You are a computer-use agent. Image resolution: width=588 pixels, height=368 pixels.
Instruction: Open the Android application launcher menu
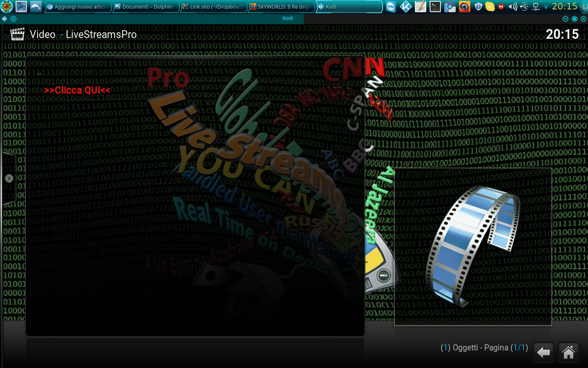point(7,7)
